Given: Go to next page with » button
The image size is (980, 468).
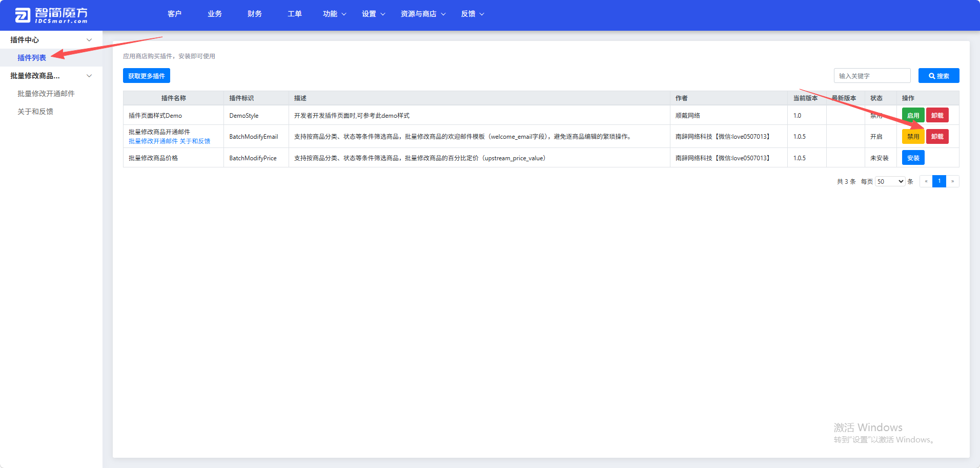Looking at the screenshot, I should coord(952,181).
